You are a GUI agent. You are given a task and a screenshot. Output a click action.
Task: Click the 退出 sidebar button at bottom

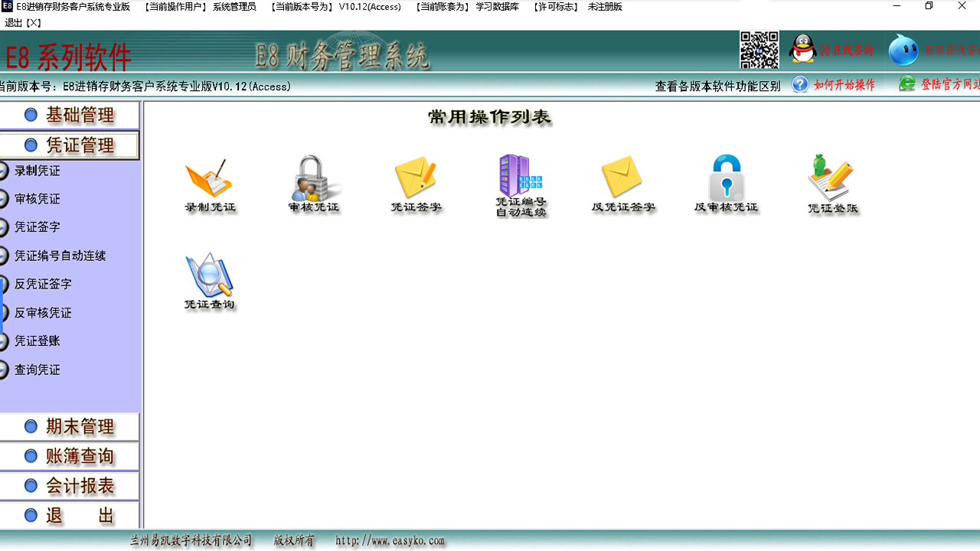click(x=70, y=516)
